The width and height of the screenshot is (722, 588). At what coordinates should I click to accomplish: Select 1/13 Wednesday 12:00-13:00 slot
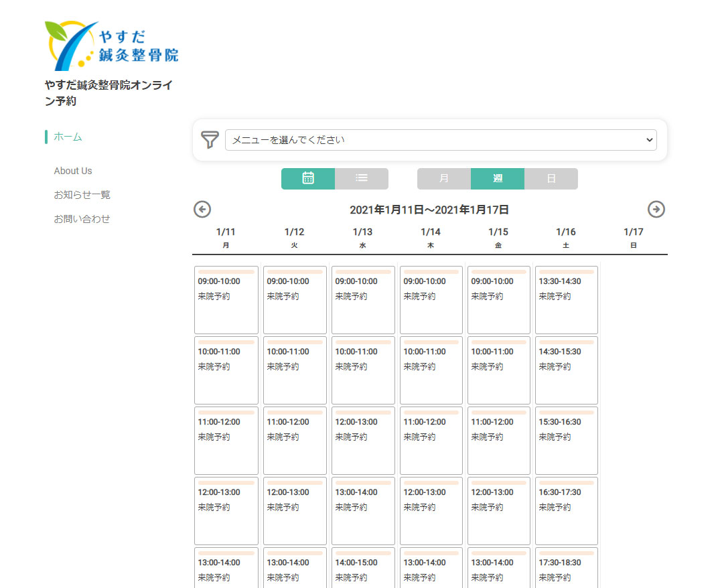point(363,440)
